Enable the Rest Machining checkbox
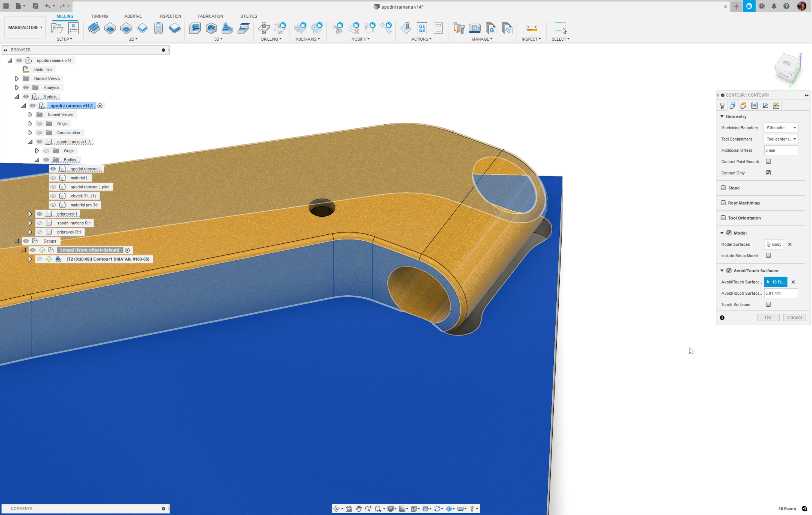Viewport: 812px width, 515px height. (723, 203)
